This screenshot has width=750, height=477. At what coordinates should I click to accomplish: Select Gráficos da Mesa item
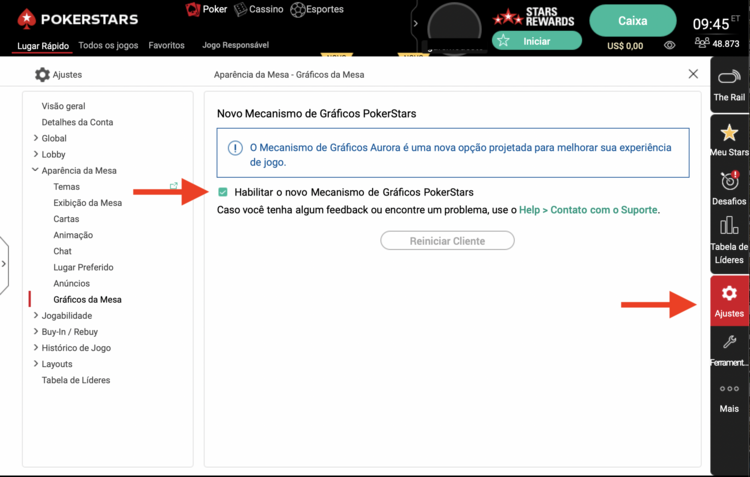click(x=88, y=300)
